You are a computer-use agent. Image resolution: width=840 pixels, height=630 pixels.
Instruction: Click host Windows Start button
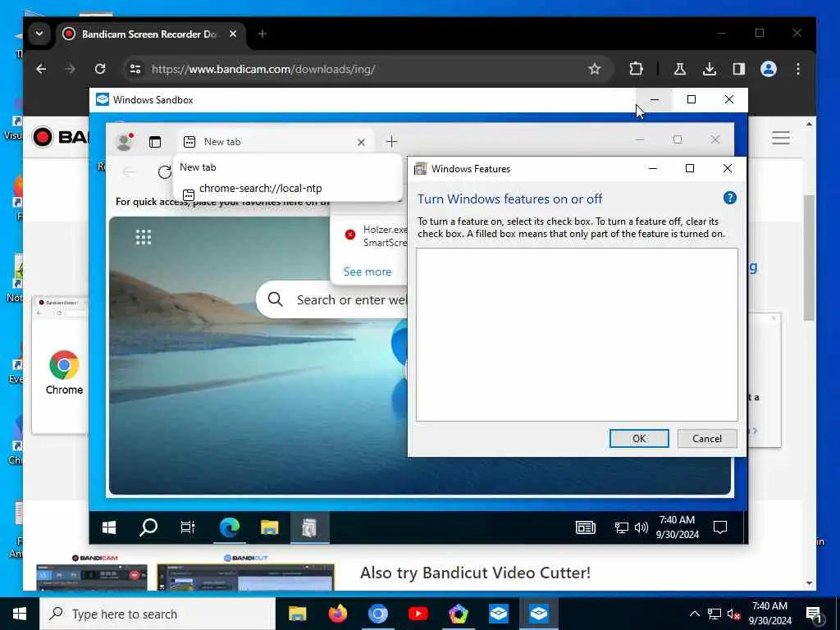coord(20,614)
